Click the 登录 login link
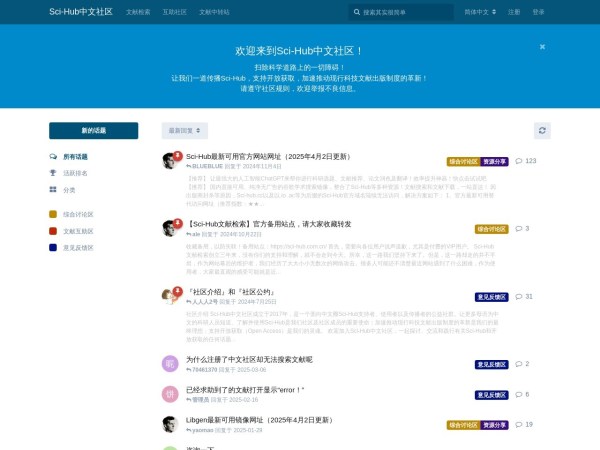Screen dimensions: 600x450 coord(539,12)
